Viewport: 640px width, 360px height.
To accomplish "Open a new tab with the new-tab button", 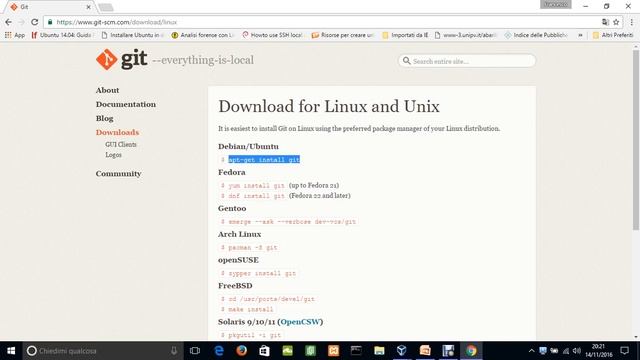I will pyautogui.click(x=106, y=7).
